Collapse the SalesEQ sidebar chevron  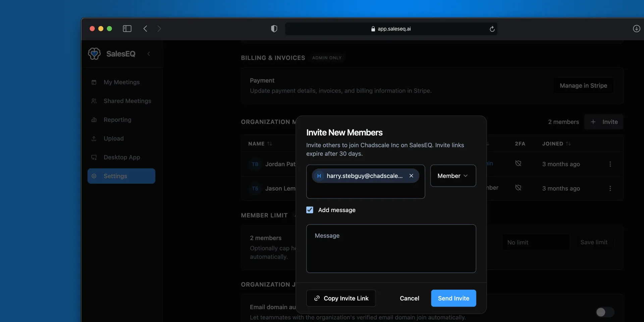click(149, 54)
